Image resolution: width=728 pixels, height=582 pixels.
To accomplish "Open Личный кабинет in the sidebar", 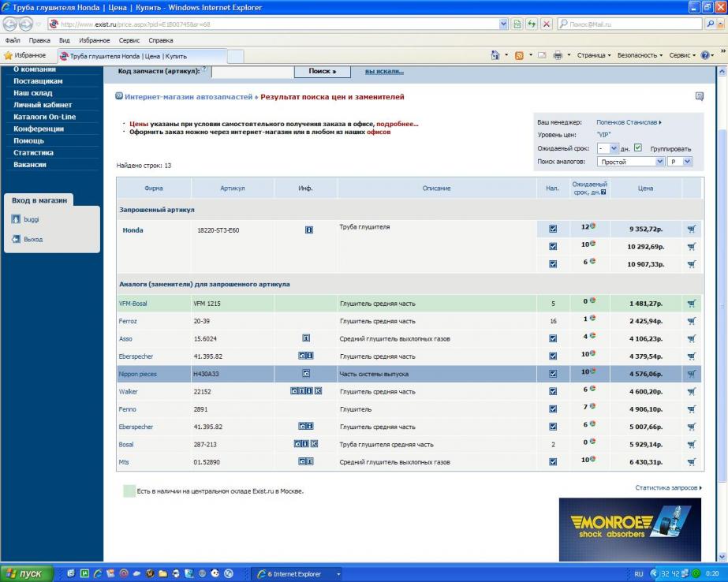I will pos(43,105).
